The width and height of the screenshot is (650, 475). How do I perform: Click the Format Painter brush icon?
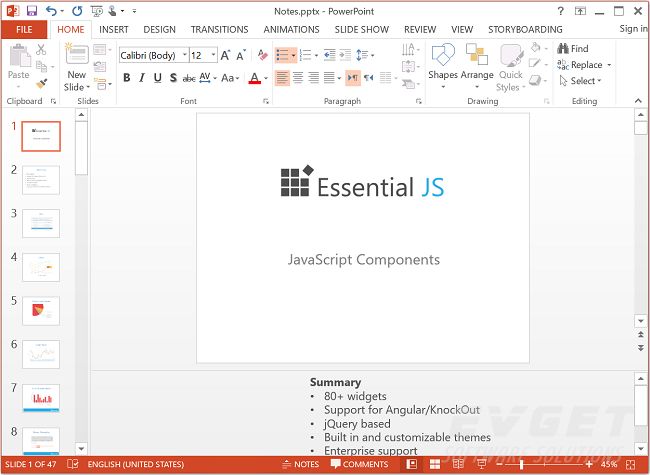point(41,84)
